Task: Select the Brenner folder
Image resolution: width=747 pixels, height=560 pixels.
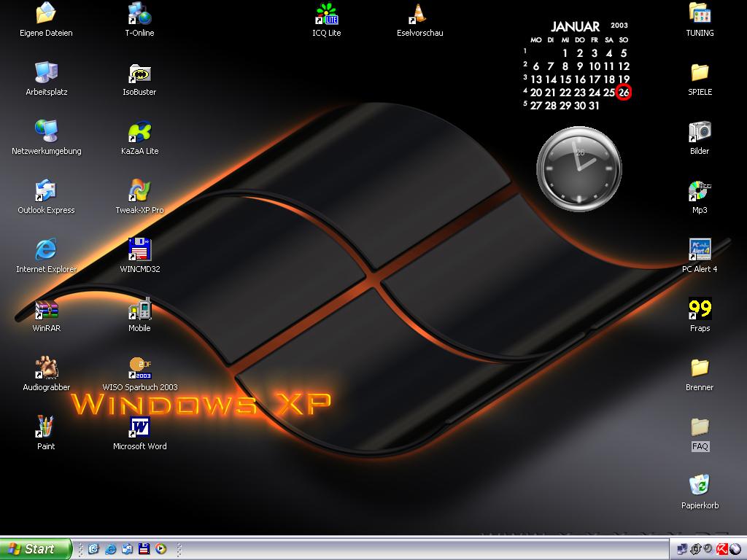Action: [700, 367]
